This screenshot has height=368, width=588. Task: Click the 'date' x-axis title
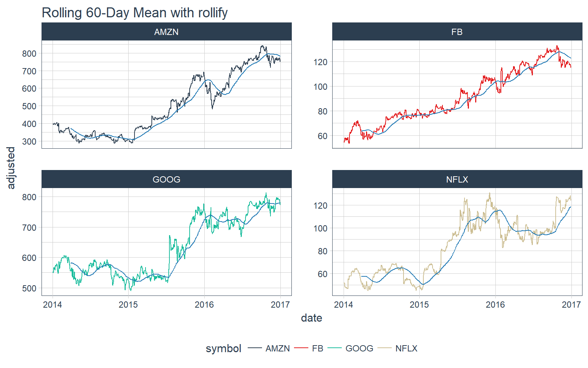(312, 318)
